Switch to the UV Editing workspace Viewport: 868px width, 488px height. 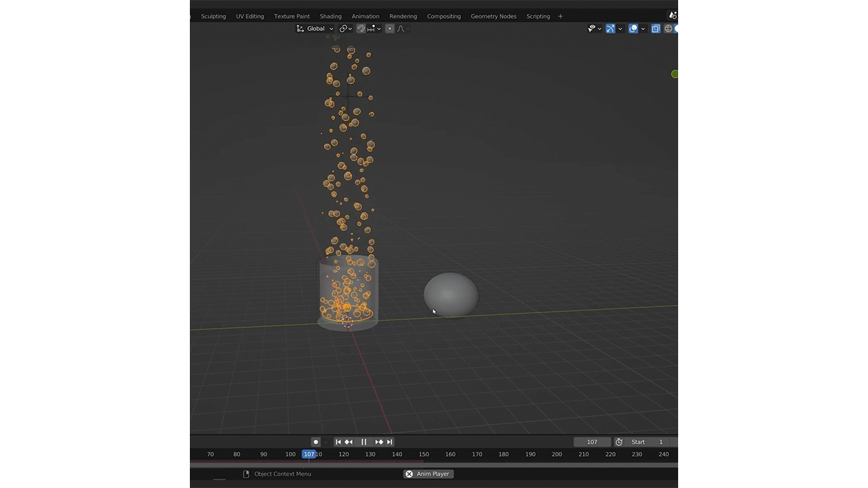pyautogui.click(x=250, y=16)
